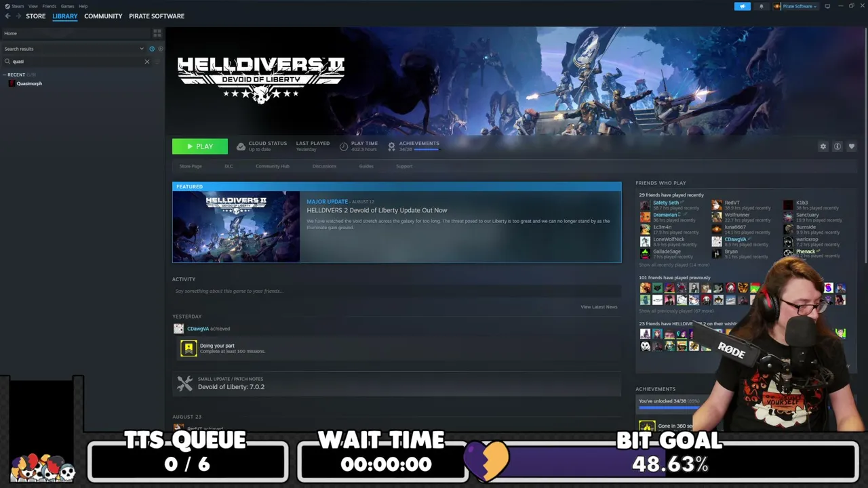
Task: Collapse the RECENT category in library
Action: [x=5, y=75]
